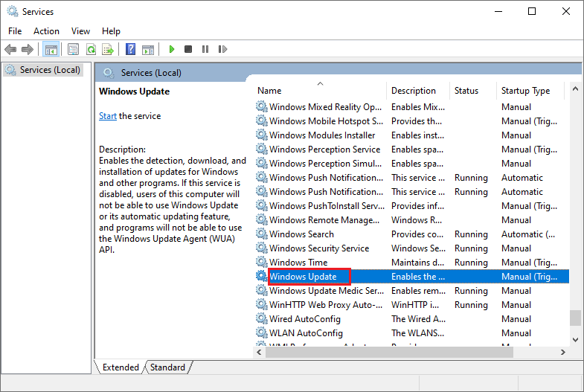Sort by the Status column header
This screenshot has width=584, height=392.
473,91
